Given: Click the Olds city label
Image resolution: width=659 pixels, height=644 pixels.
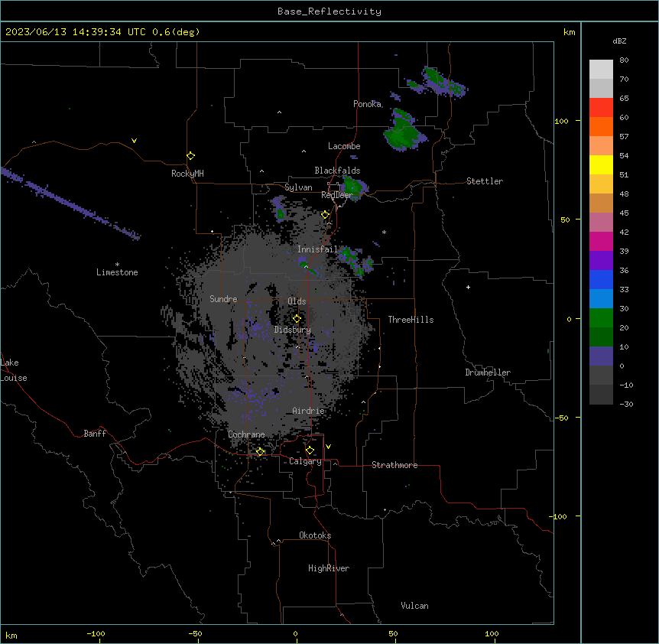Looking at the screenshot, I should [297, 301].
